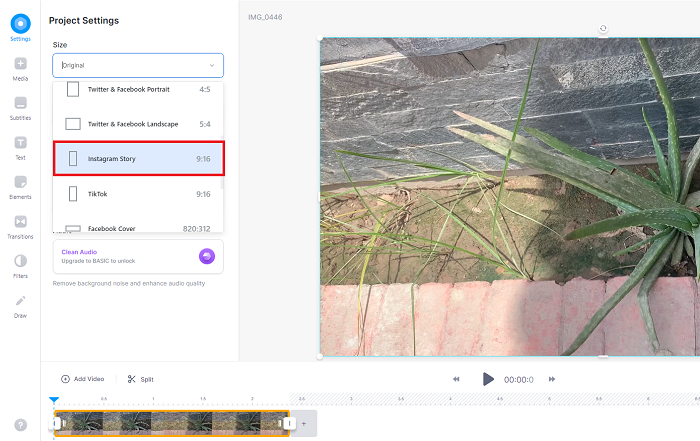Click the Size input showing Original
This screenshot has height=441, width=700.
(x=138, y=65)
